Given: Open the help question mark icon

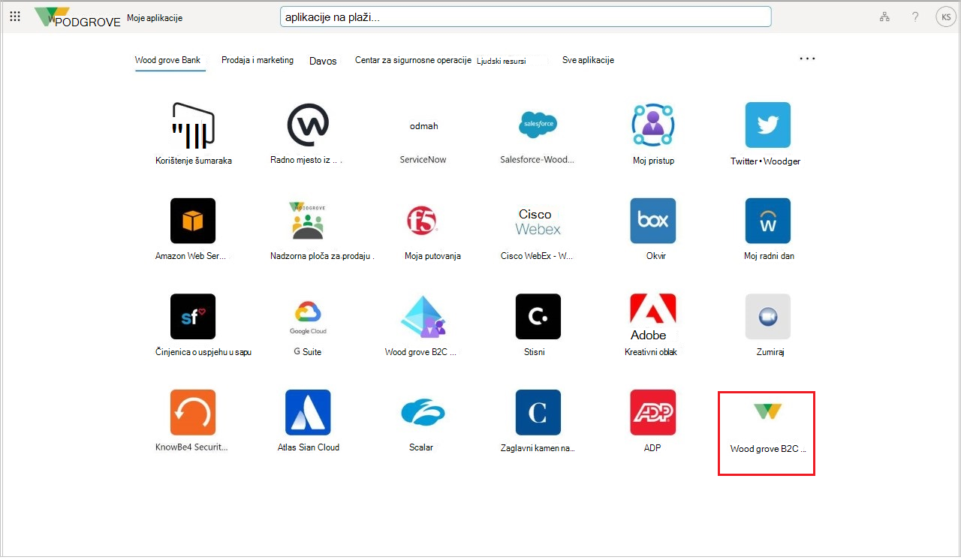Looking at the screenshot, I should coord(915,17).
